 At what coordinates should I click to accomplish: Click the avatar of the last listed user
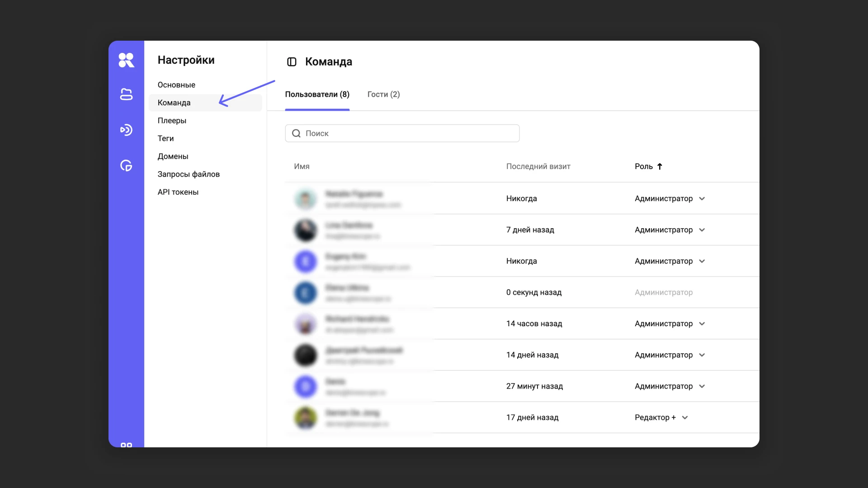pos(306,418)
